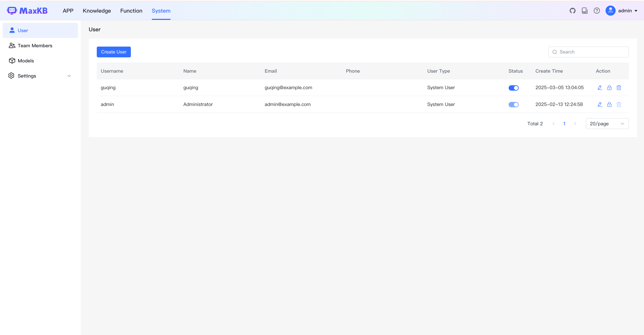Open the 20/page size dropdown
Viewport: 644px width, 335px height.
(607, 124)
